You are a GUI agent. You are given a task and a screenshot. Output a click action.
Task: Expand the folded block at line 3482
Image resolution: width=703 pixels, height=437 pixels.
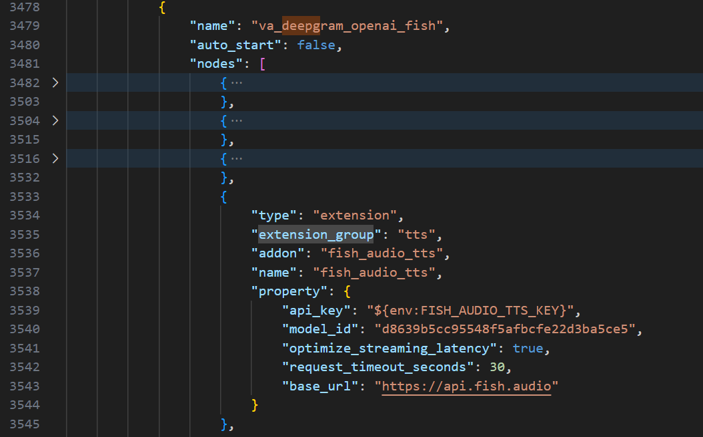coord(55,82)
